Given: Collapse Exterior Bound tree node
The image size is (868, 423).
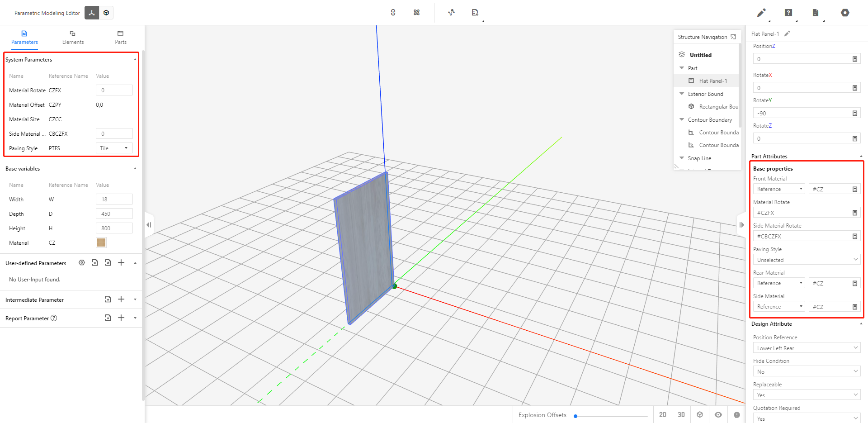Looking at the screenshot, I should coord(682,94).
